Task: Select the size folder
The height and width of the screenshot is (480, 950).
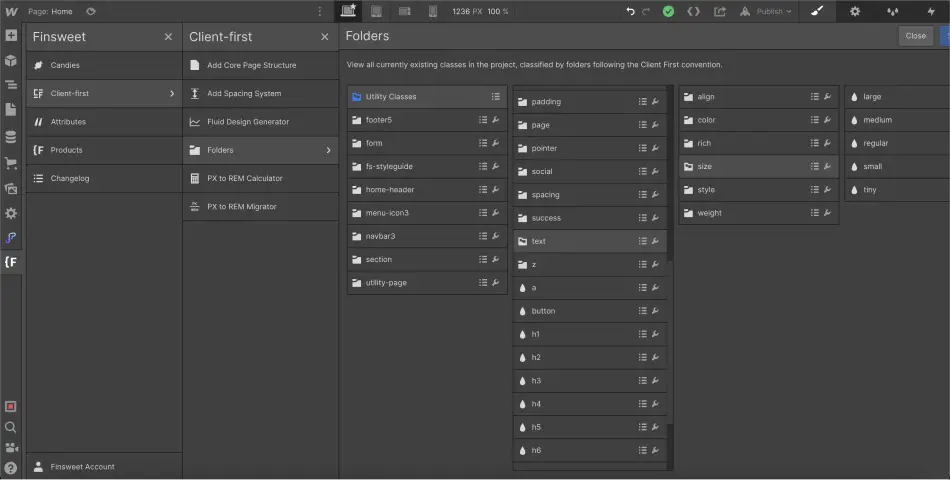Action: (x=759, y=166)
